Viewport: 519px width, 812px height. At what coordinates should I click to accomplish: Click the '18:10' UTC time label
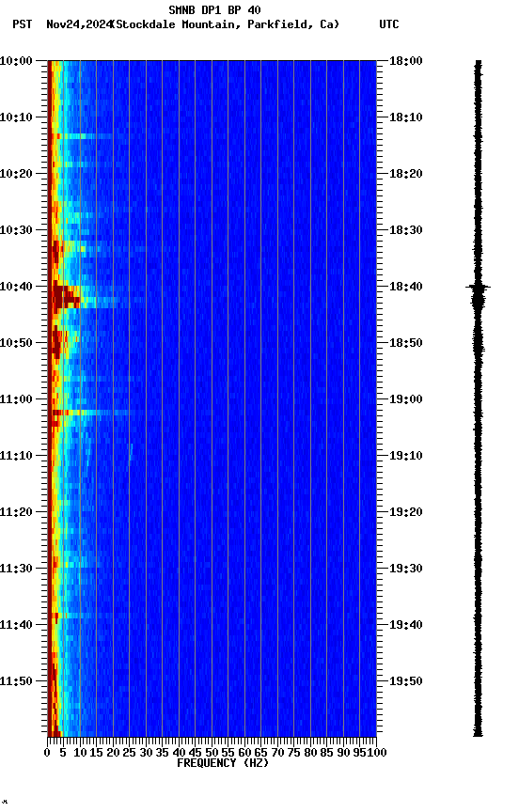click(x=406, y=117)
